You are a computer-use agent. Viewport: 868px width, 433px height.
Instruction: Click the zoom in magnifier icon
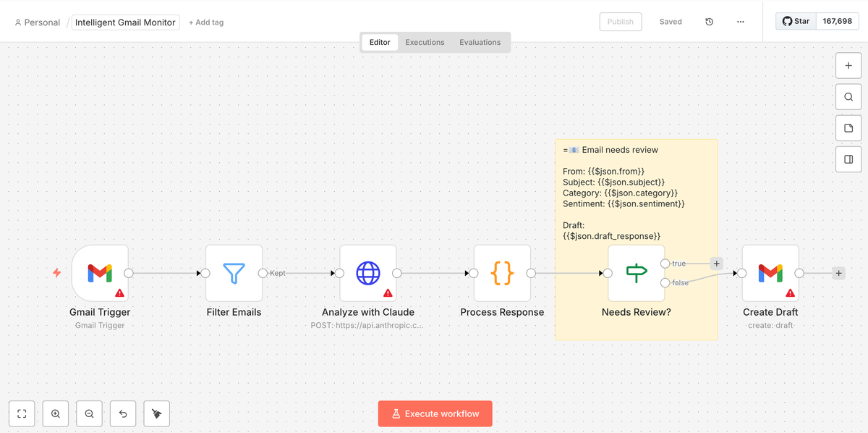click(56, 413)
